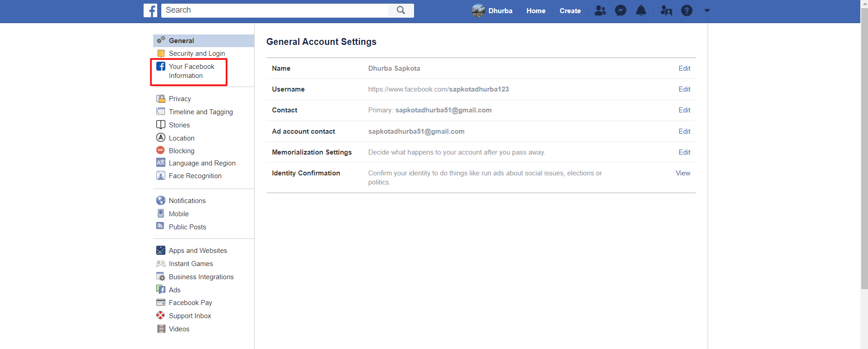Click the Facebook logo icon

pyautogui.click(x=150, y=10)
